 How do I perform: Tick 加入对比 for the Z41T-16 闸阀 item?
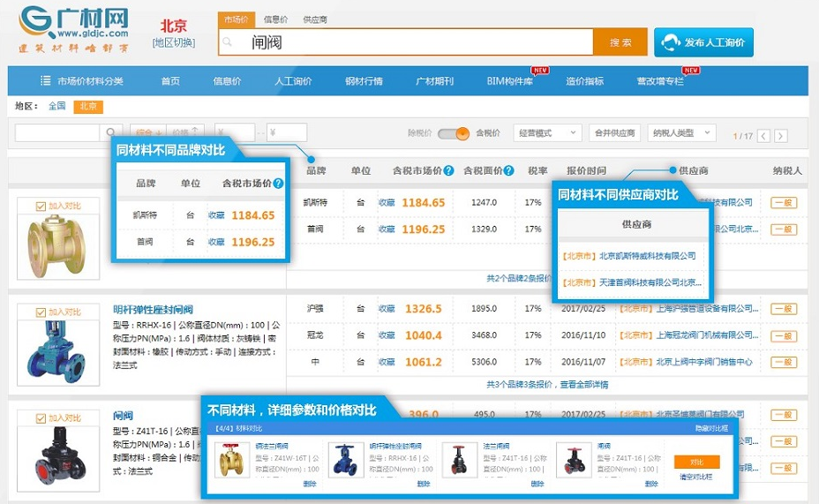coord(41,418)
